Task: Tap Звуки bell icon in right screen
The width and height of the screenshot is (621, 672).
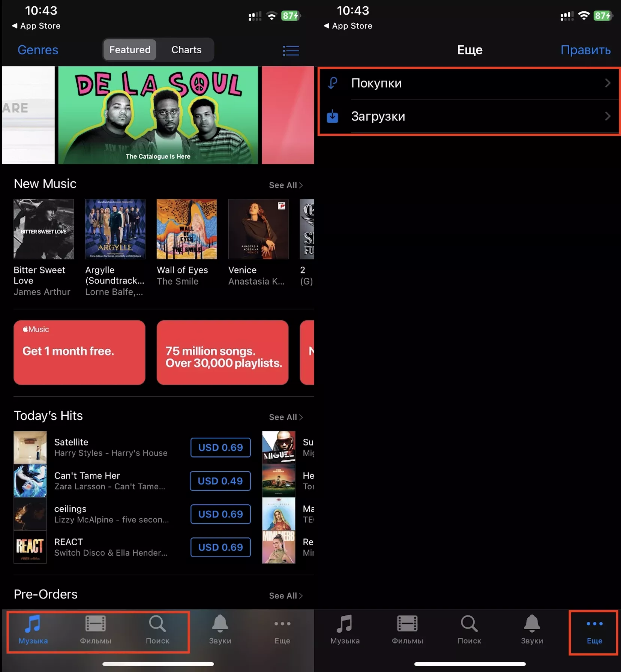Action: (532, 624)
